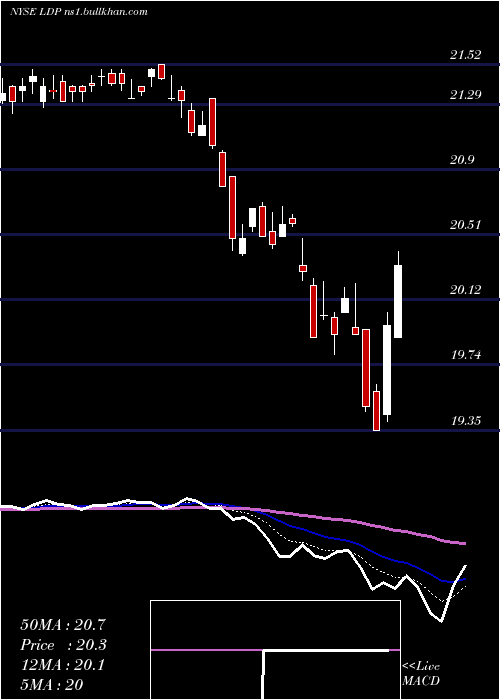Screen dimensions: 500x700
Task: Click the MACD inset chart box
Action: click(x=275, y=650)
